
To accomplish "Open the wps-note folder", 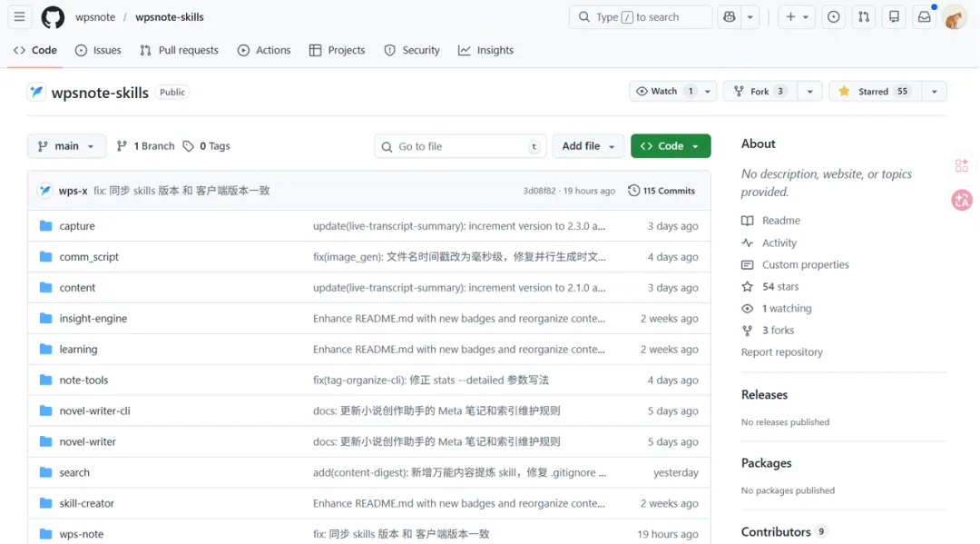I will [x=82, y=534].
